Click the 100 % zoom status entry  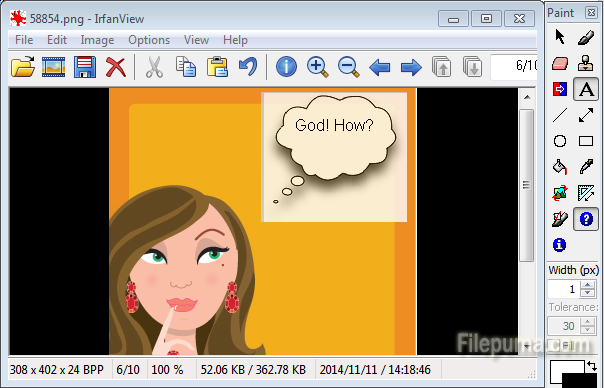click(x=167, y=370)
